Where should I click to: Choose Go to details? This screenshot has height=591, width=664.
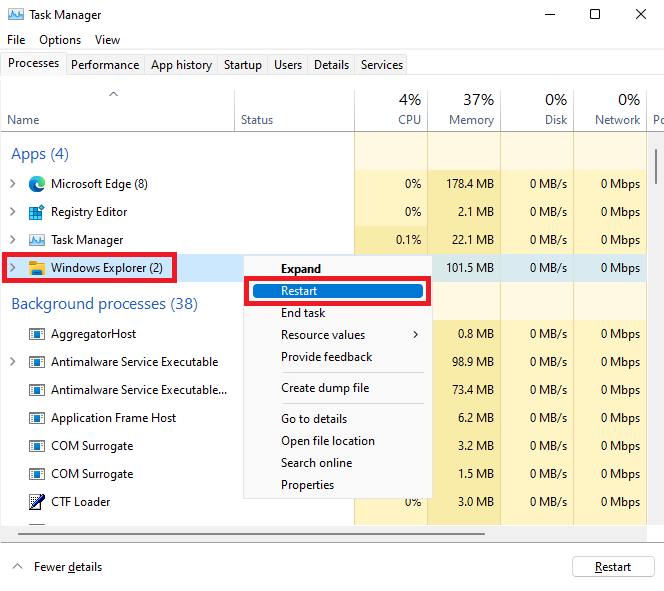pyautogui.click(x=338, y=419)
